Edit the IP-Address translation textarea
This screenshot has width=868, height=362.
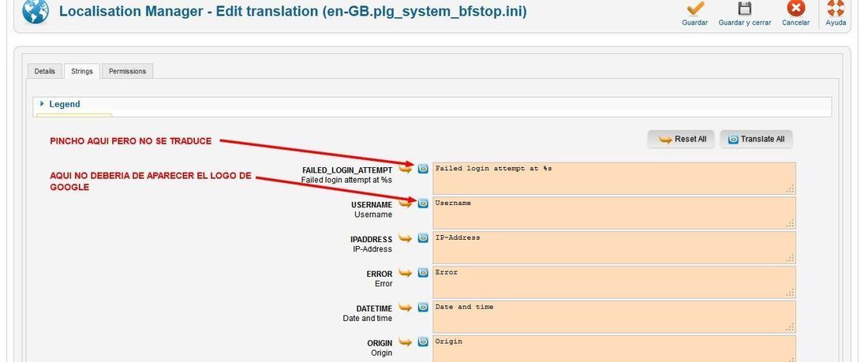(x=615, y=248)
